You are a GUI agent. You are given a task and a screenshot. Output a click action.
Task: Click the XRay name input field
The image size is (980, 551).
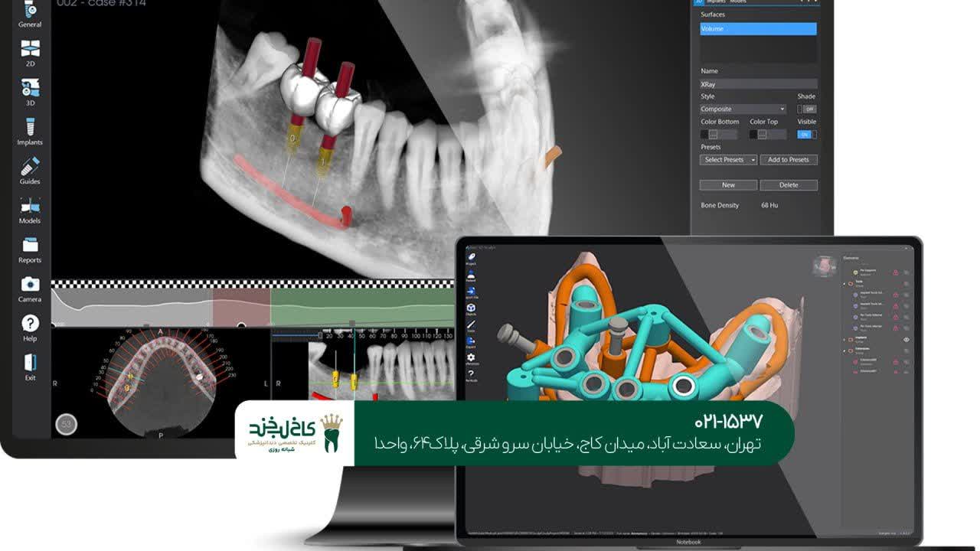[x=758, y=83]
